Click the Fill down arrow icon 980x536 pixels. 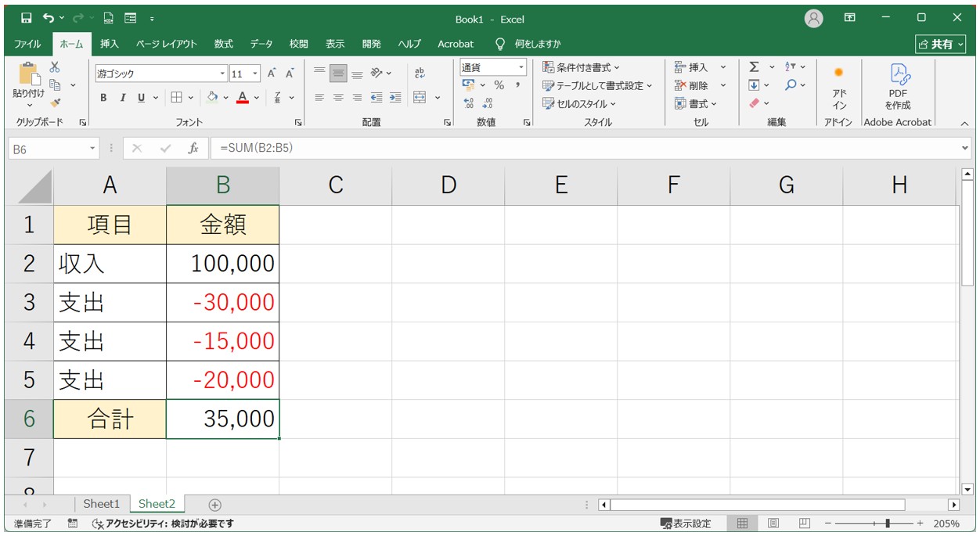[x=754, y=85]
